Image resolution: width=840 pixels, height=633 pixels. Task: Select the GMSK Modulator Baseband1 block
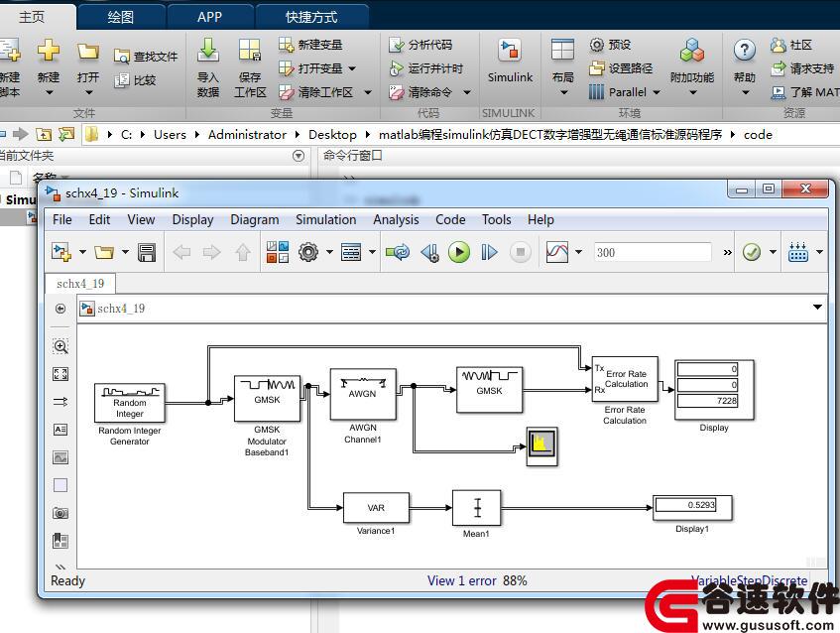click(x=267, y=398)
